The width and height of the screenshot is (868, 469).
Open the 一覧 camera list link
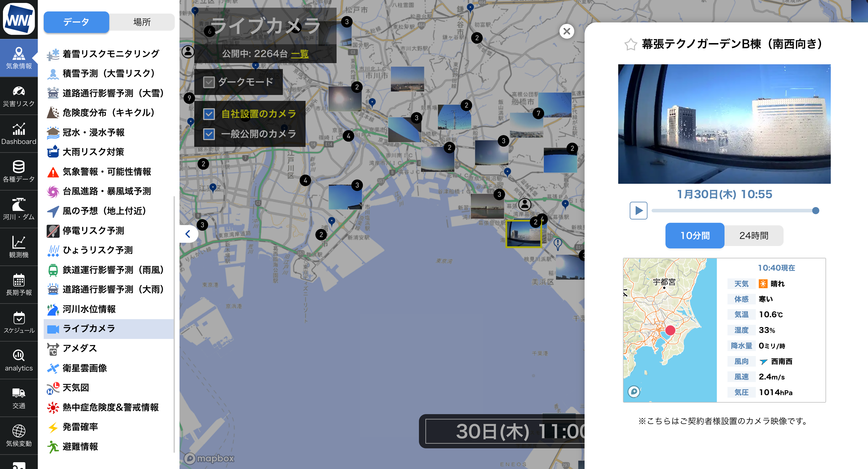300,54
